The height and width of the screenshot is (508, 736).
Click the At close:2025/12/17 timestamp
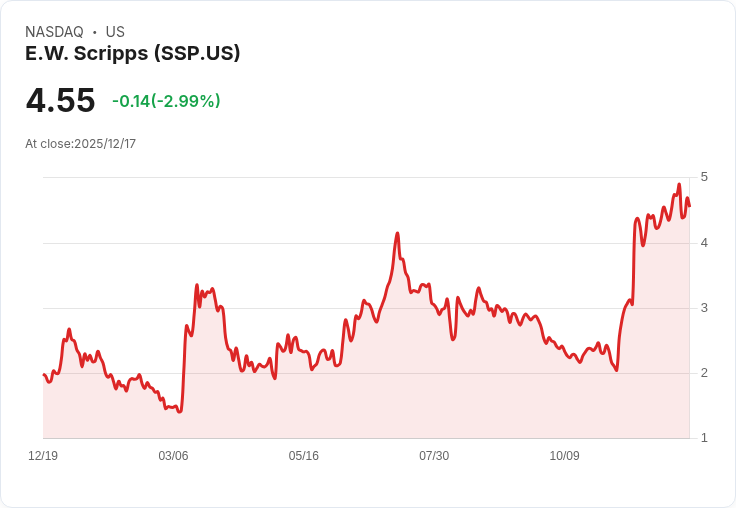click(x=80, y=144)
